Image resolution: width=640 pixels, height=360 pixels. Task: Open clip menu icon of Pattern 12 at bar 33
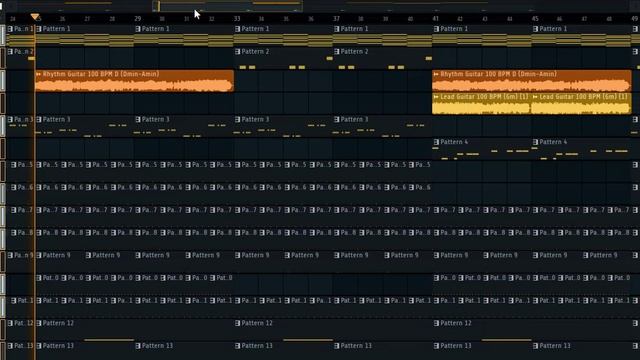click(x=238, y=323)
